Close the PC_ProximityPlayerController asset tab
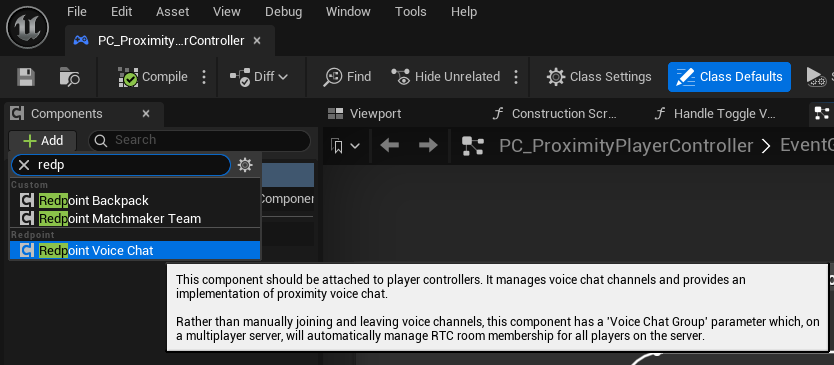The width and height of the screenshot is (834, 365). (x=257, y=40)
